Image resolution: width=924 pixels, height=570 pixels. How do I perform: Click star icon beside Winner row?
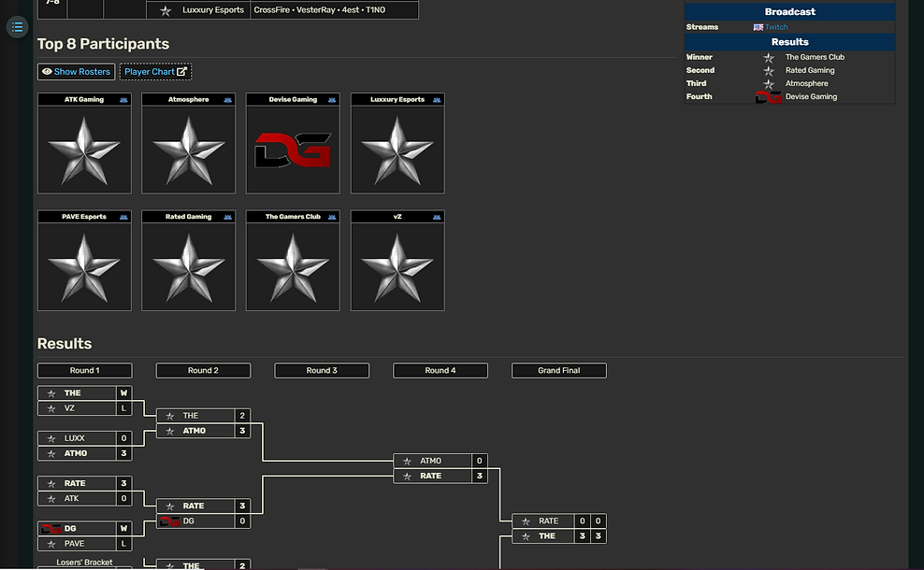[x=769, y=58]
